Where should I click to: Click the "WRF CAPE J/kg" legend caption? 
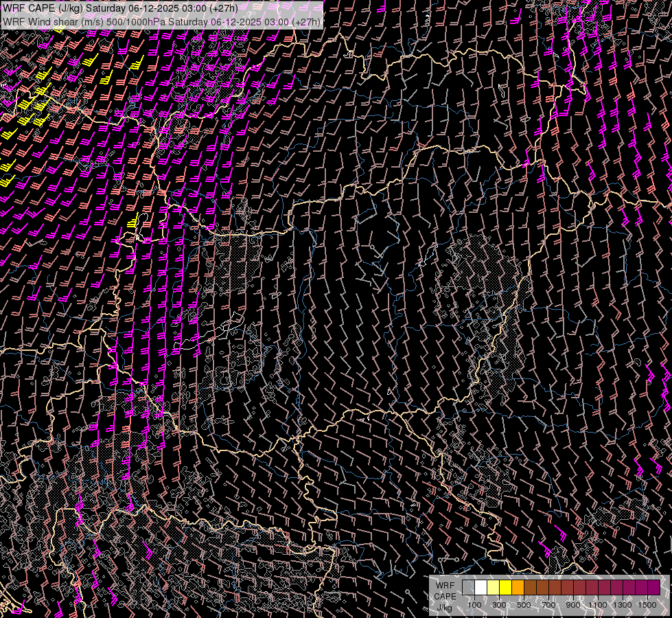(x=444, y=596)
